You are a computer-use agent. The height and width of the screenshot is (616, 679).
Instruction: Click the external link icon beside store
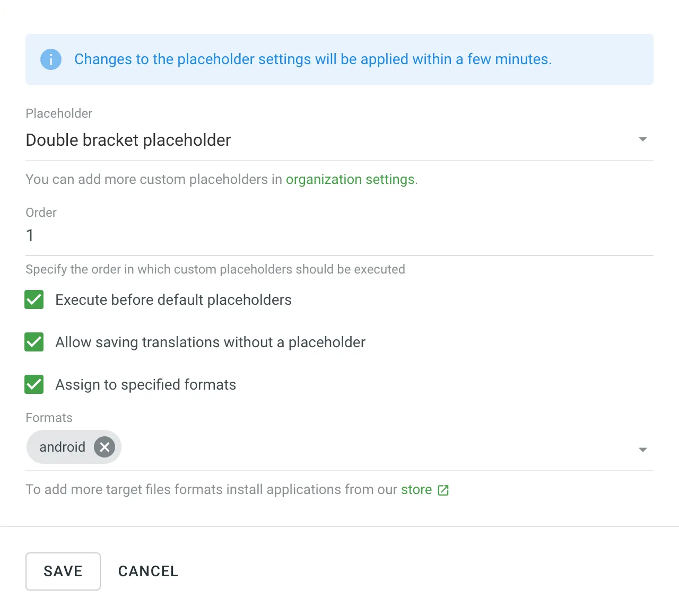[x=443, y=490]
